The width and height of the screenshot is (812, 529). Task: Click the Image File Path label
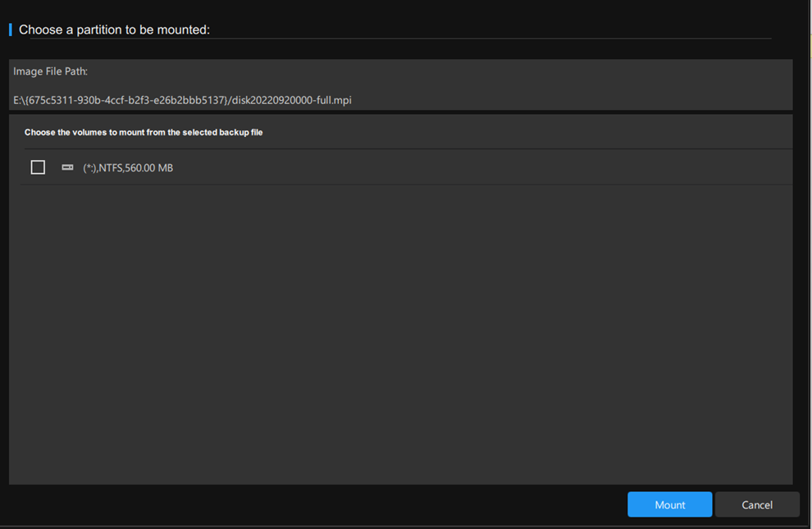(50, 71)
